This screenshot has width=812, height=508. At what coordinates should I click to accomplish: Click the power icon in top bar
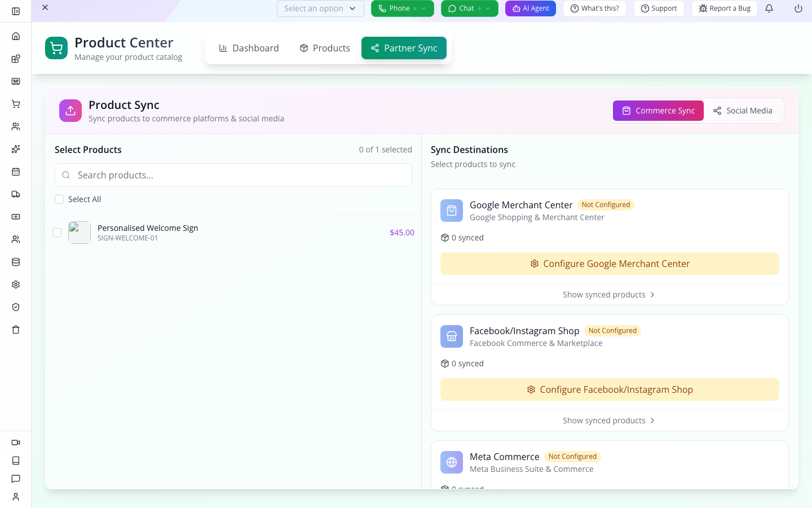(x=798, y=8)
